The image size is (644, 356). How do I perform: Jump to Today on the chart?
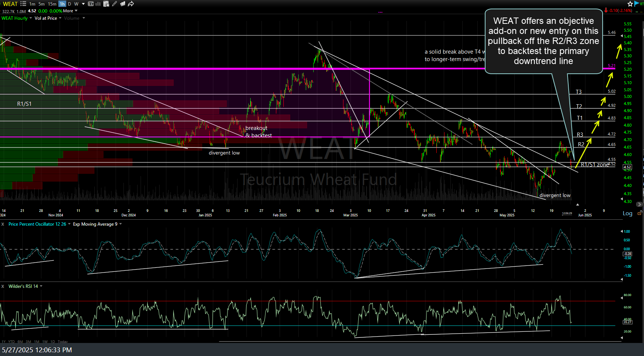click(63, 341)
